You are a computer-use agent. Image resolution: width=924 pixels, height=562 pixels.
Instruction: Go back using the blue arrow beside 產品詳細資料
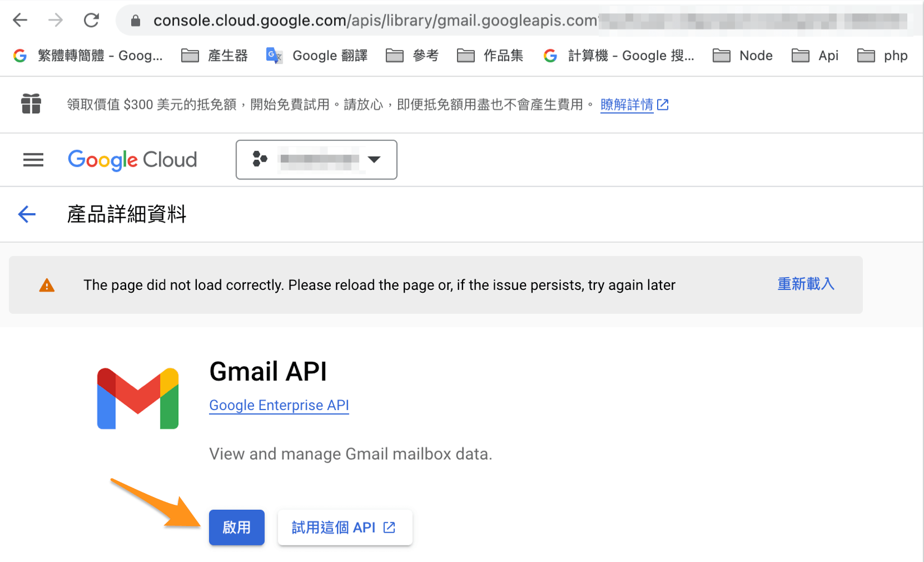[27, 214]
